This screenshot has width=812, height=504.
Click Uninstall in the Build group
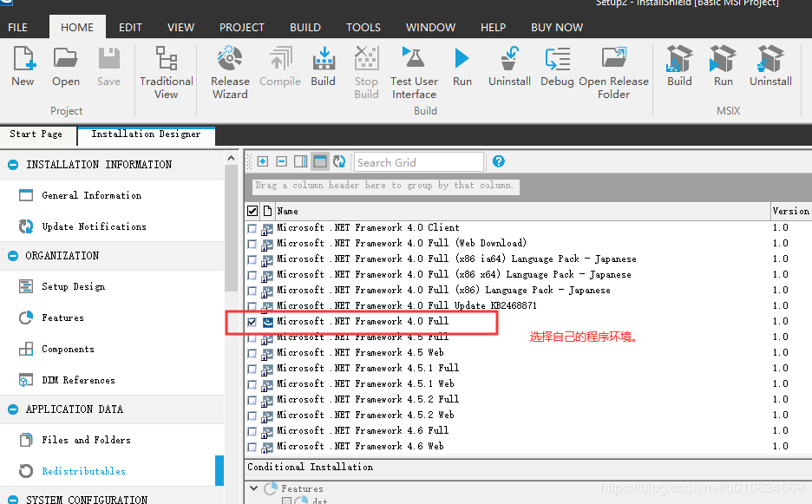pos(509,66)
